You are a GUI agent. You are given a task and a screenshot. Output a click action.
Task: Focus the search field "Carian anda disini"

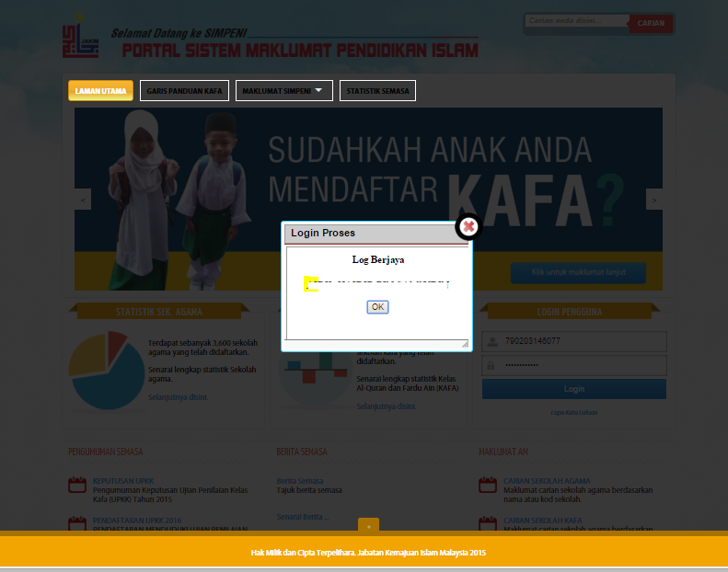pyautogui.click(x=577, y=21)
